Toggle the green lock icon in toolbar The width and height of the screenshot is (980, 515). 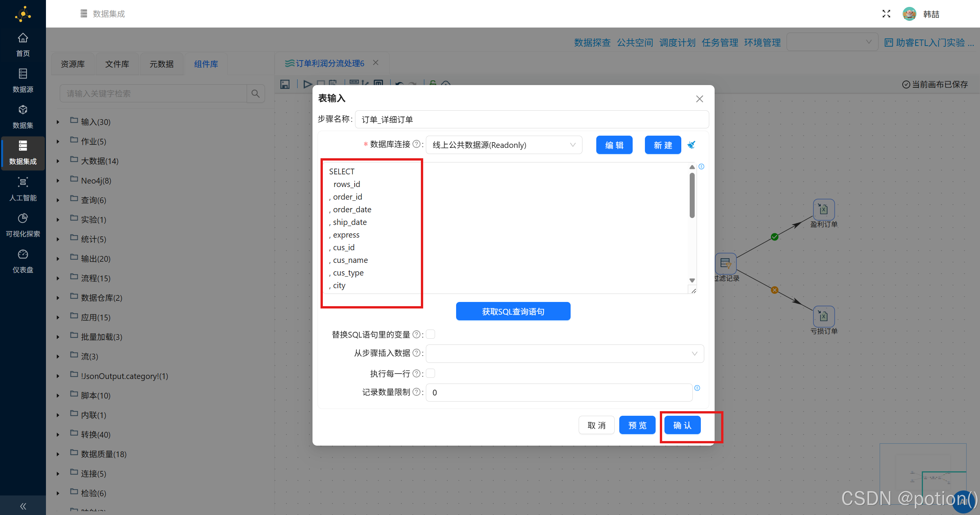[432, 84]
